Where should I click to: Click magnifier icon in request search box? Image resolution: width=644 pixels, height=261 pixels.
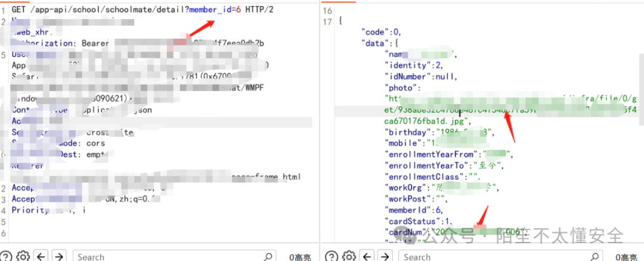(x=268, y=256)
